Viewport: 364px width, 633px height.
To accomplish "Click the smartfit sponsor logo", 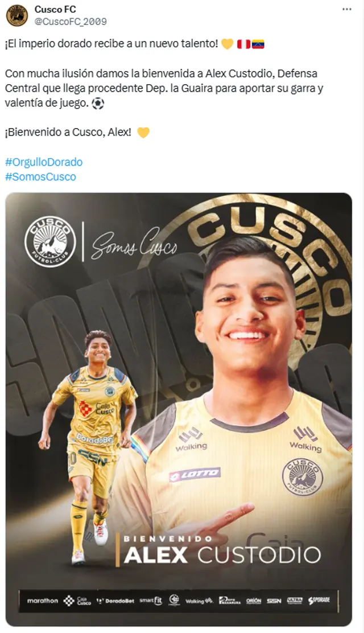I will pyautogui.click(x=151, y=601).
